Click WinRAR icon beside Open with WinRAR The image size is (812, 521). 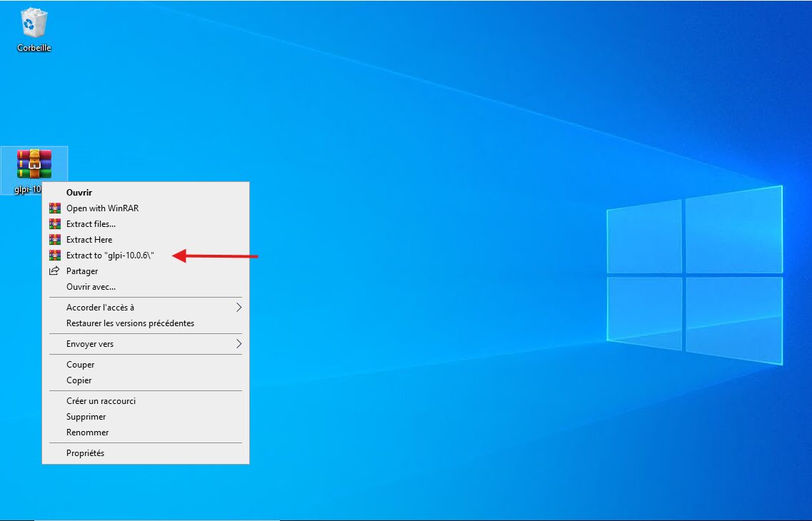(55, 208)
